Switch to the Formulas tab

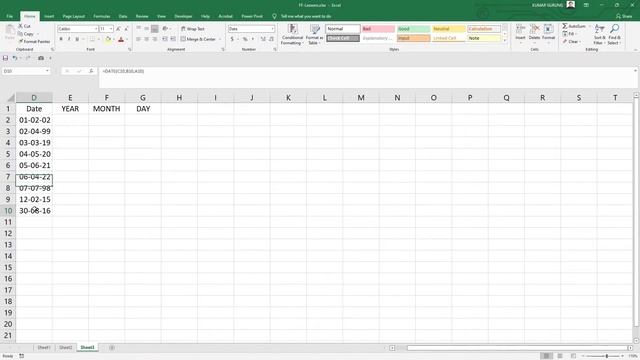[x=102, y=16]
